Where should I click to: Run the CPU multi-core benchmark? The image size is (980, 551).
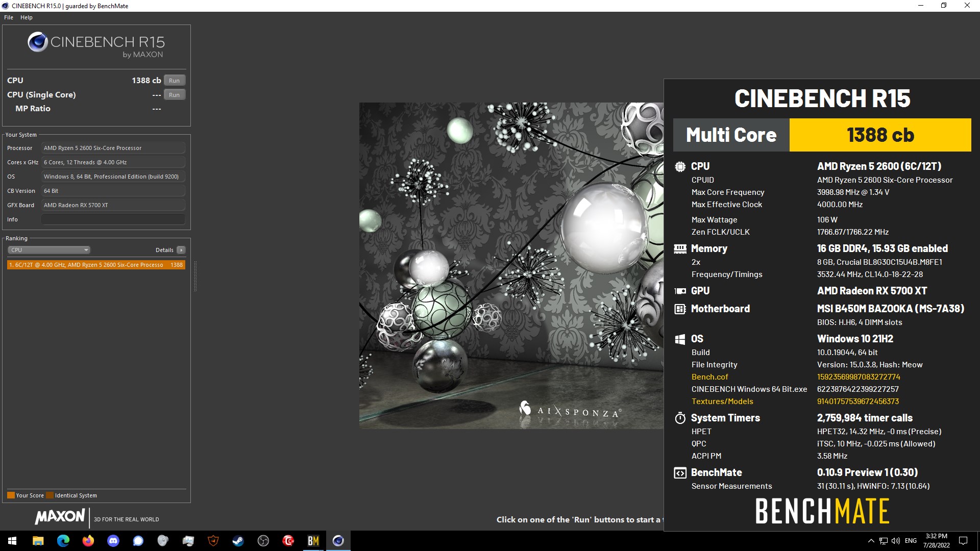point(175,81)
